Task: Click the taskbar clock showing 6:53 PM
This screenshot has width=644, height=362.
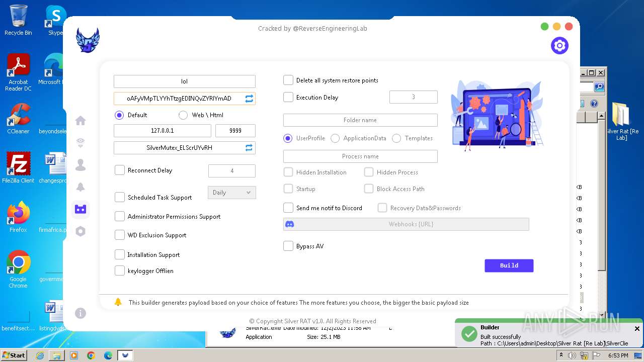Action: [x=618, y=355]
